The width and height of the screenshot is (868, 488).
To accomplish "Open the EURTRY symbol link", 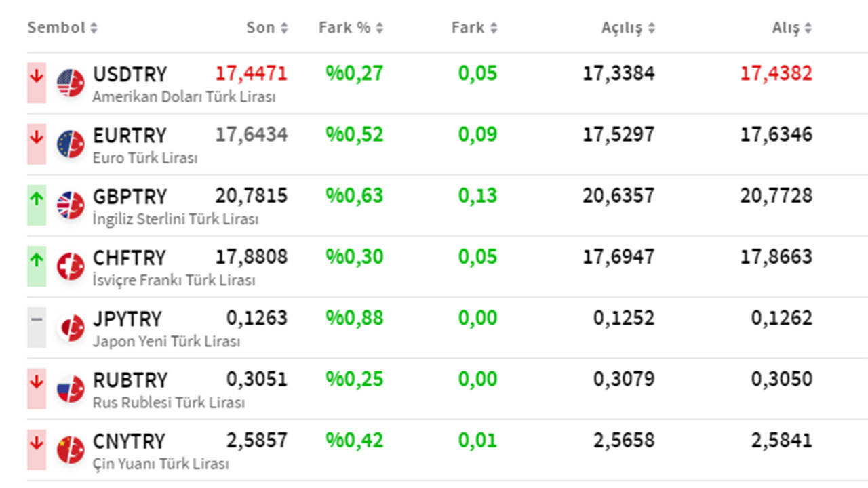I will (x=130, y=135).
